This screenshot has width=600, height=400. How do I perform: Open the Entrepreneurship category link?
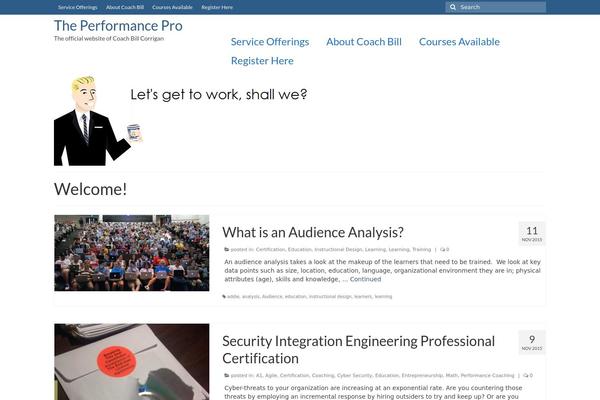coord(422,376)
